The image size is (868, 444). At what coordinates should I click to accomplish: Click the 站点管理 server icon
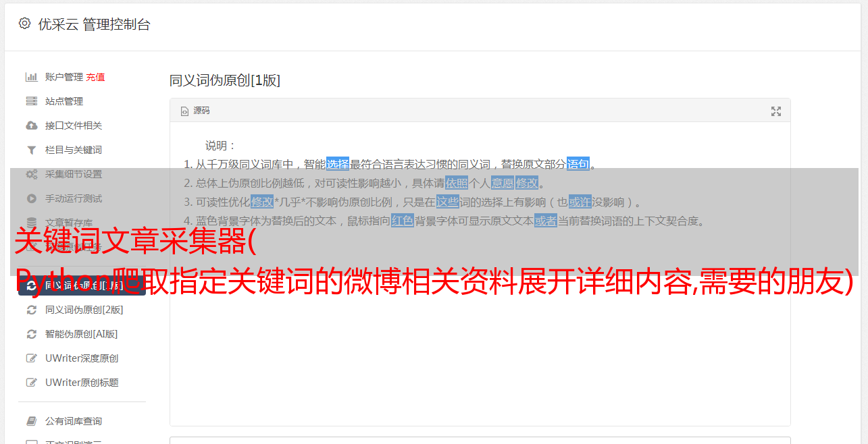[x=31, y=101]
